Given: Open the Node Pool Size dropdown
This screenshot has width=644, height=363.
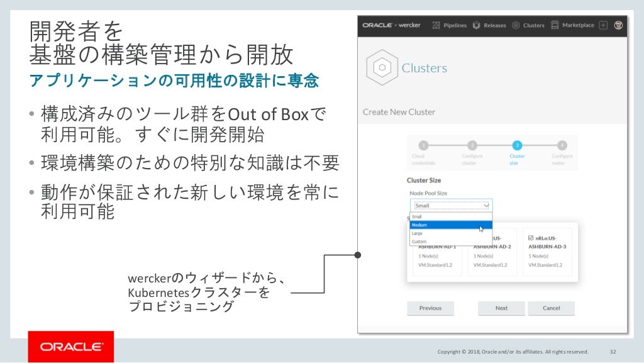Looking at the screenshot, I should [x=451, y=205].
